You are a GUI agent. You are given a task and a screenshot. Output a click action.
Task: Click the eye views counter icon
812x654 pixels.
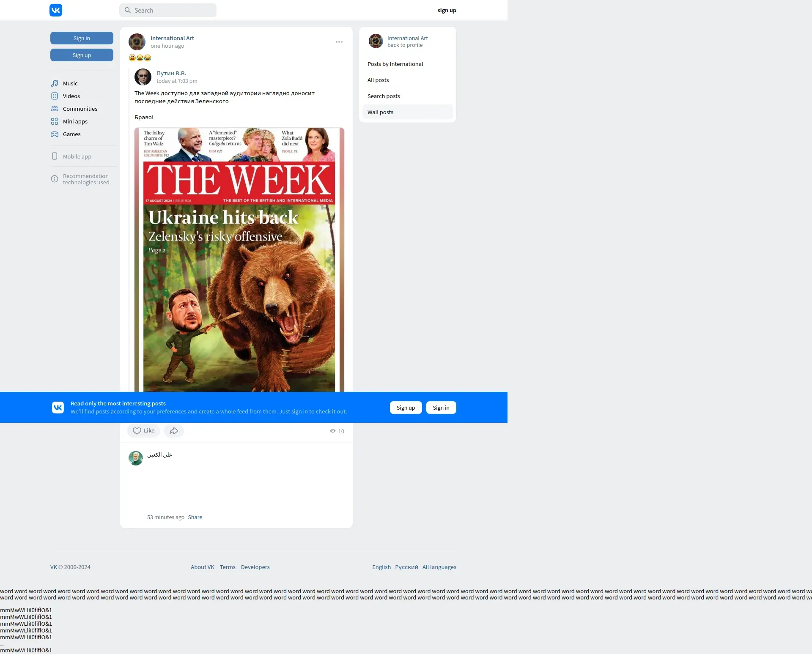(x=333, y=431)
